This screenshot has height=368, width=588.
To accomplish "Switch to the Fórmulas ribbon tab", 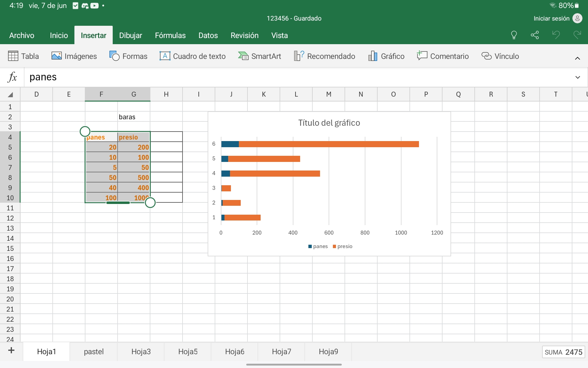I will pos(170,35).
